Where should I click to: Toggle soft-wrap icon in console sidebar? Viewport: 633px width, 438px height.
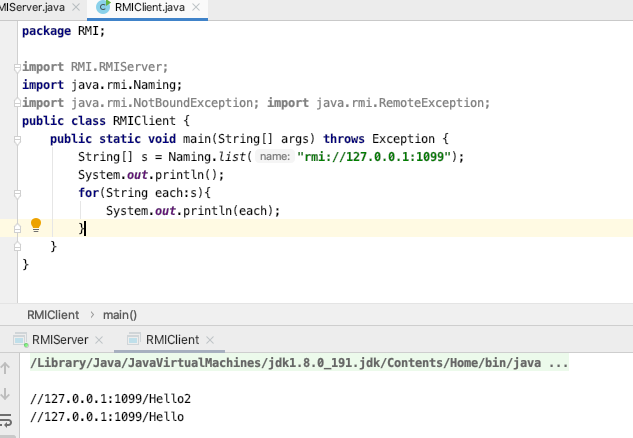pyautogui.click(x=6, y=420)
